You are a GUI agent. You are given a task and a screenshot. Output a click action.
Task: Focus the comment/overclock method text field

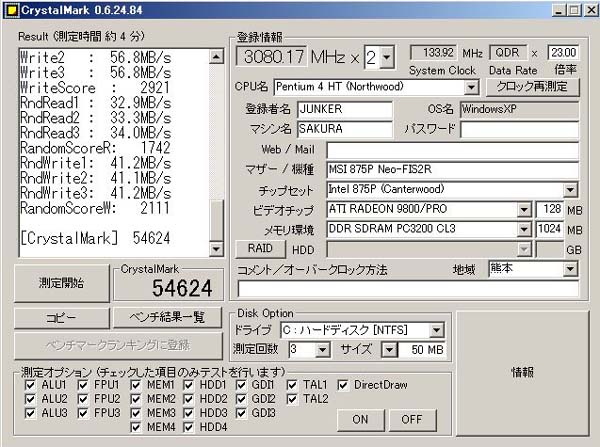pos(408,289)
